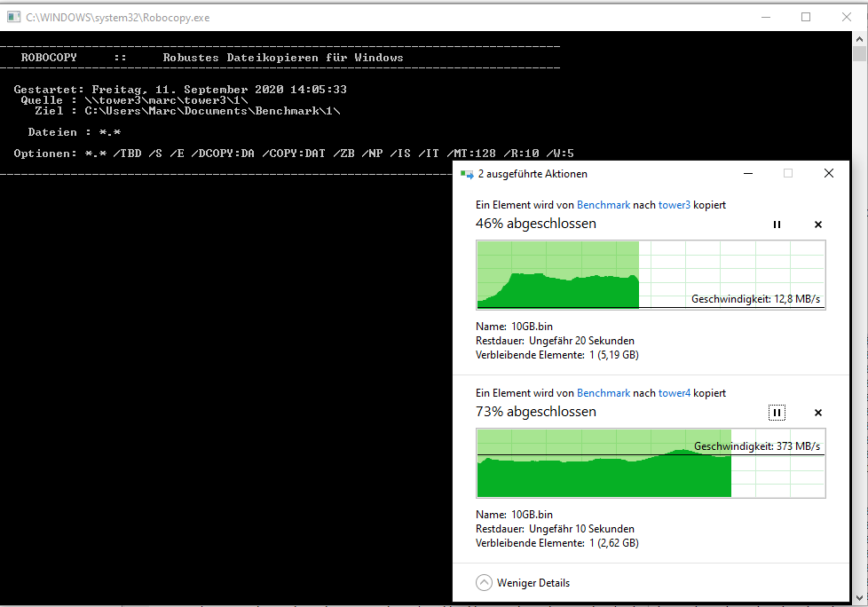The width and height of the screenshot is (868, 607).
Task: Close the Robocopy console window
Action: click(847, 17)
